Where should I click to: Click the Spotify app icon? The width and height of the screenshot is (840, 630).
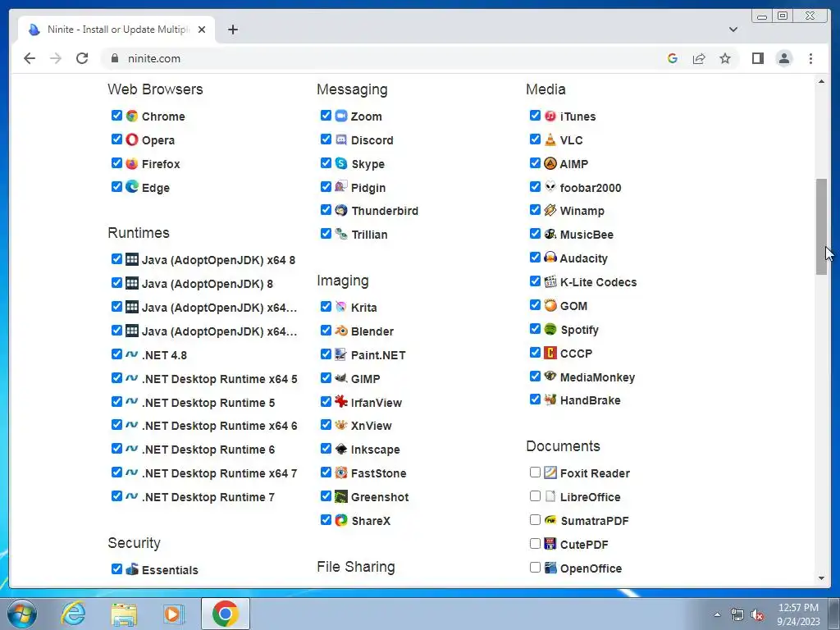click(x=550, y=329)
